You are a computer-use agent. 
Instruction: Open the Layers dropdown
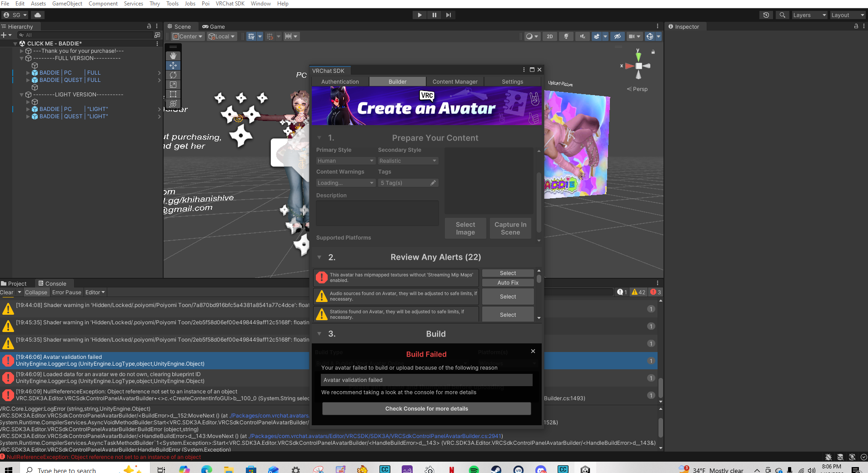point(809,15)
